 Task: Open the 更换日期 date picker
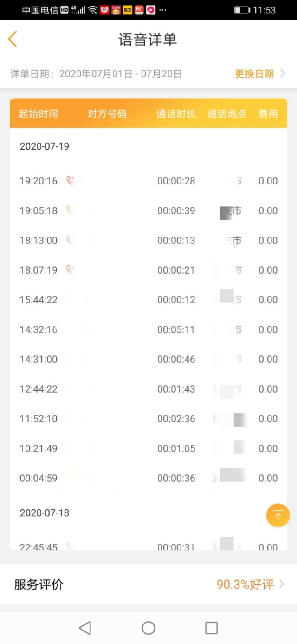[x=254, y=74]
